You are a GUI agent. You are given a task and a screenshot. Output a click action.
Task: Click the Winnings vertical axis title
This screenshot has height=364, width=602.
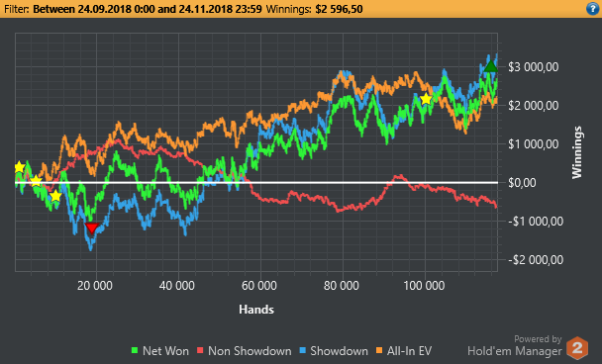(576, 152)
